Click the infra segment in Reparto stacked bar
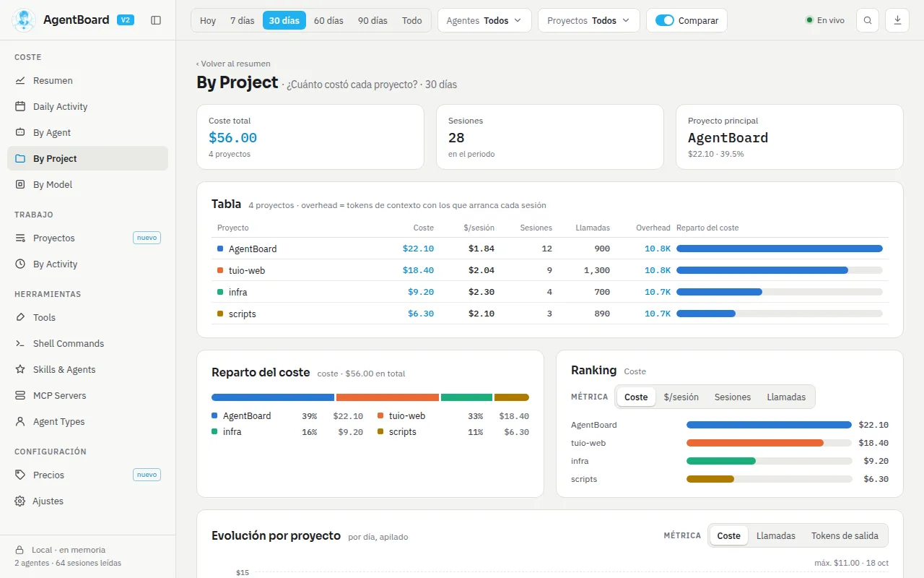Viewport: 924px width, 578px height. 466,397
